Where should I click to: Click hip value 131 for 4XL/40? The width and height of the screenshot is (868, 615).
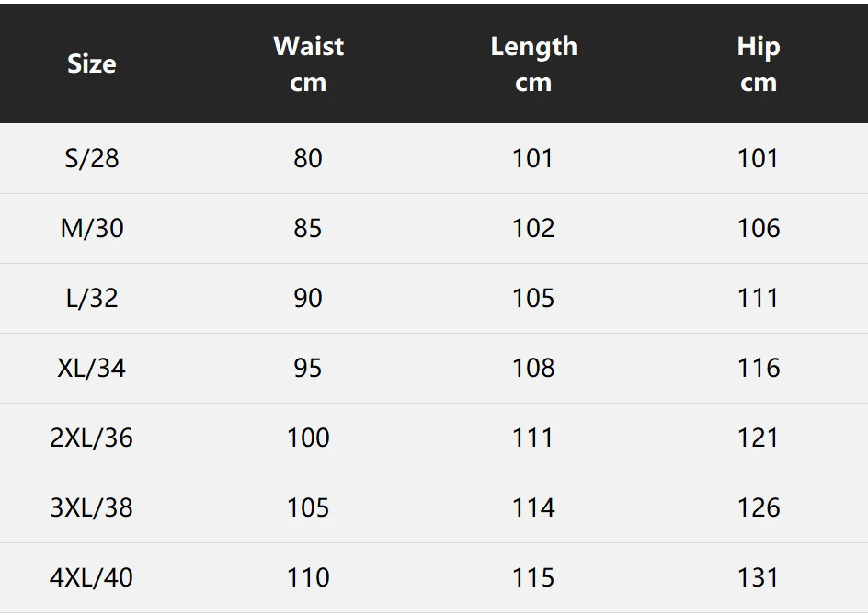[758, 577]
